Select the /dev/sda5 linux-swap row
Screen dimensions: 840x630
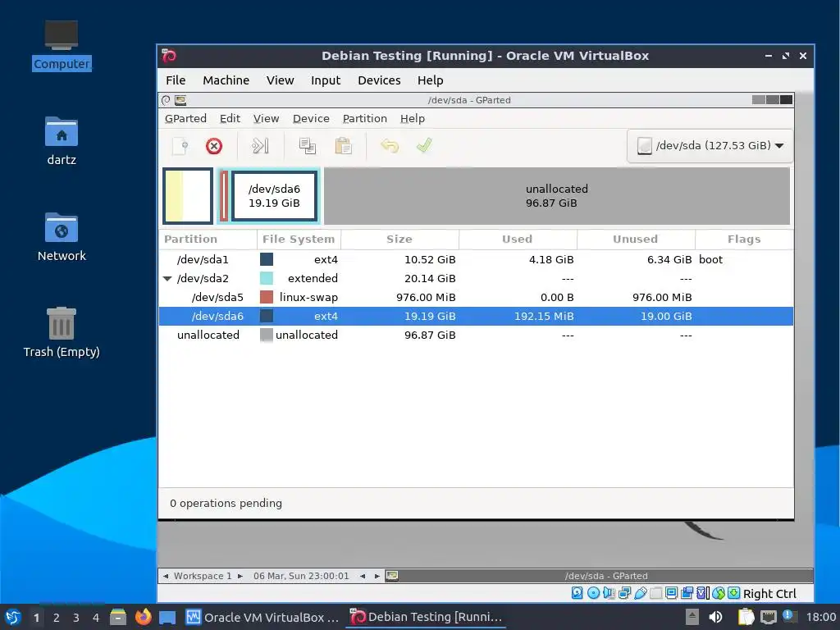coord(476,297)
